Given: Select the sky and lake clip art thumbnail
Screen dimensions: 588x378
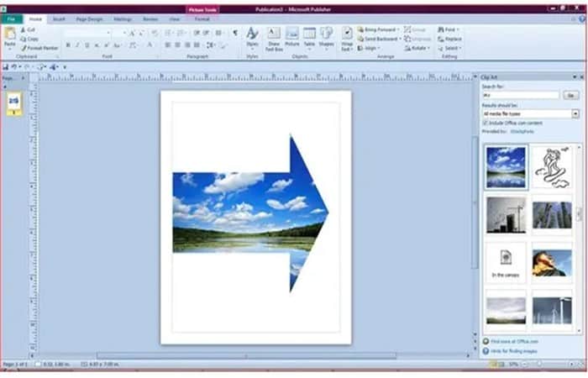Looking at the screenshot, I should point(506,167).
